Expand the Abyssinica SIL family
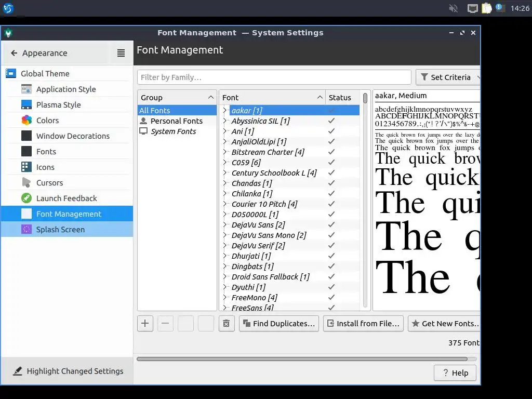This screenshot has width=532, height=399. [224, 121]
